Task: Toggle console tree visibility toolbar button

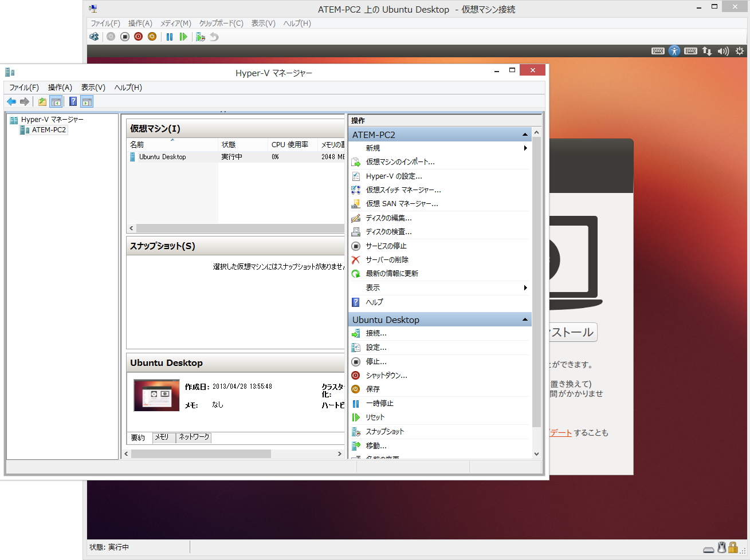Action: (56, 102)
